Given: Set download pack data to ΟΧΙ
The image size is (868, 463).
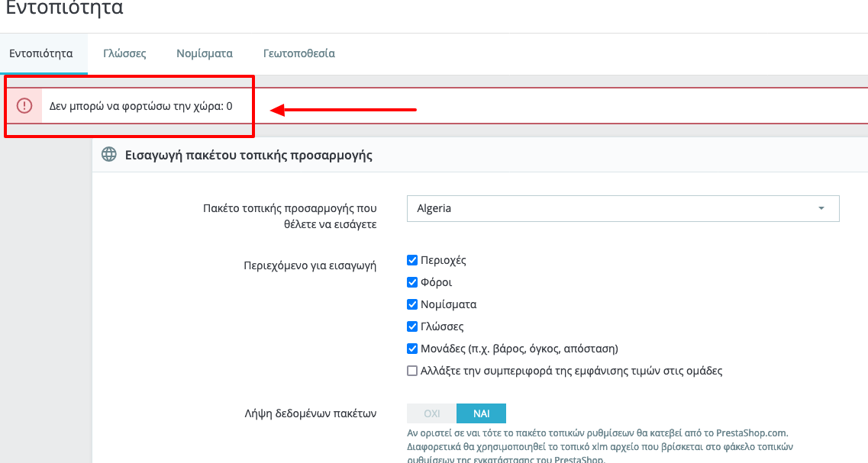Looking at the screenshot, I should click(x=432, y=413).
